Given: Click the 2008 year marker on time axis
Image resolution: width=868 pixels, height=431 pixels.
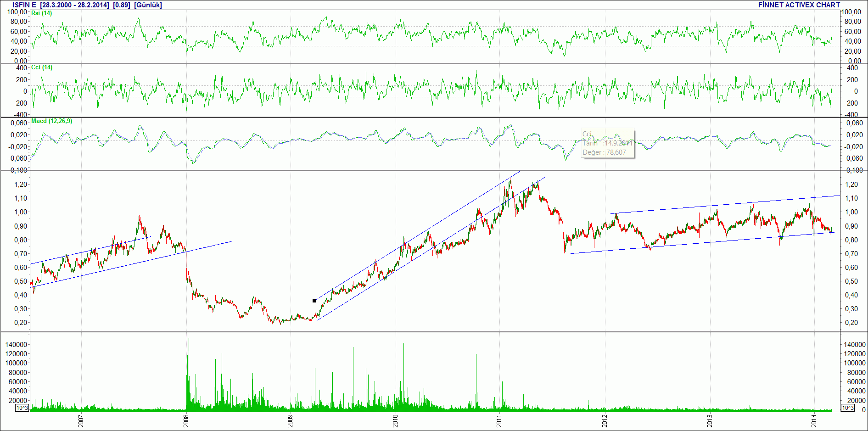Looking at the screenshot, I should pyautogui.click(x=186, y=420).
